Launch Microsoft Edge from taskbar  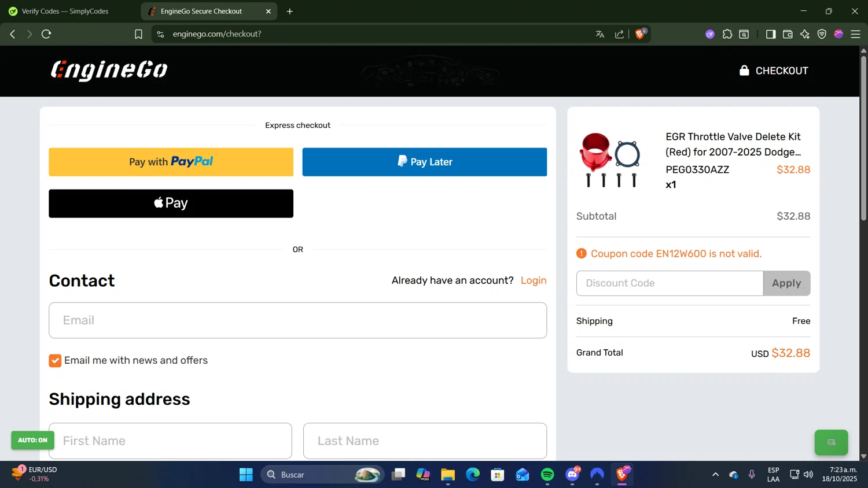point(473,475)
